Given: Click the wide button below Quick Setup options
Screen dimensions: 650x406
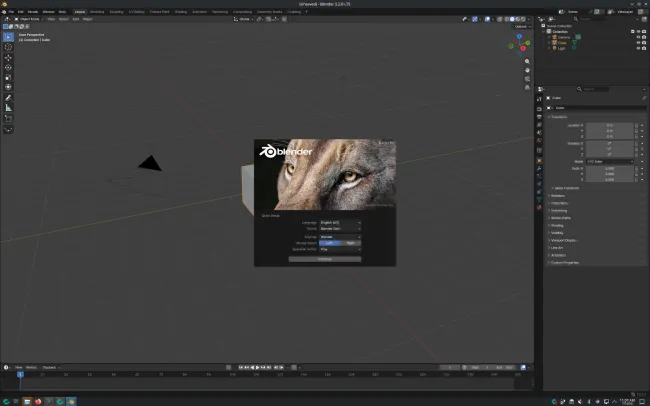Looking at the screenshot, I should (325, 259).
